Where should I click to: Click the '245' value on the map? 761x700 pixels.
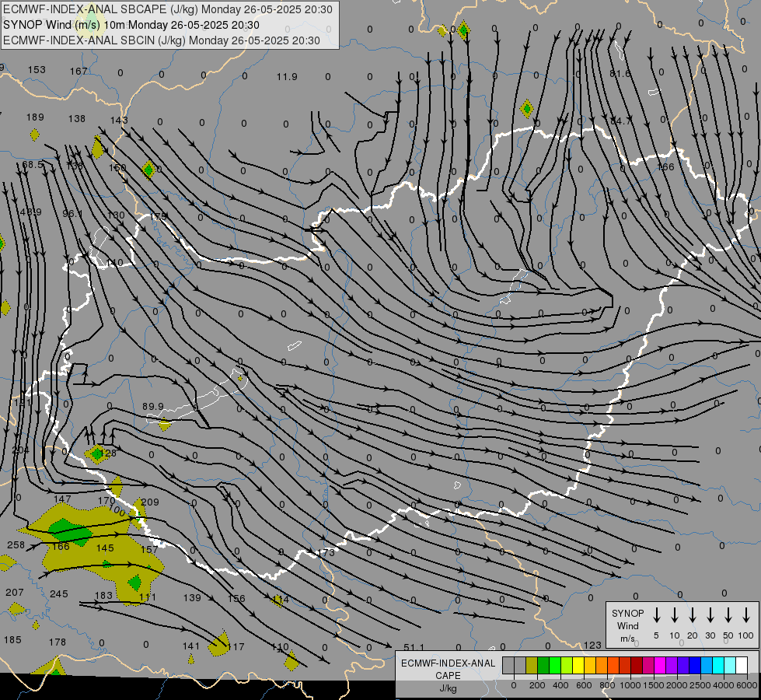coord(59,593)
